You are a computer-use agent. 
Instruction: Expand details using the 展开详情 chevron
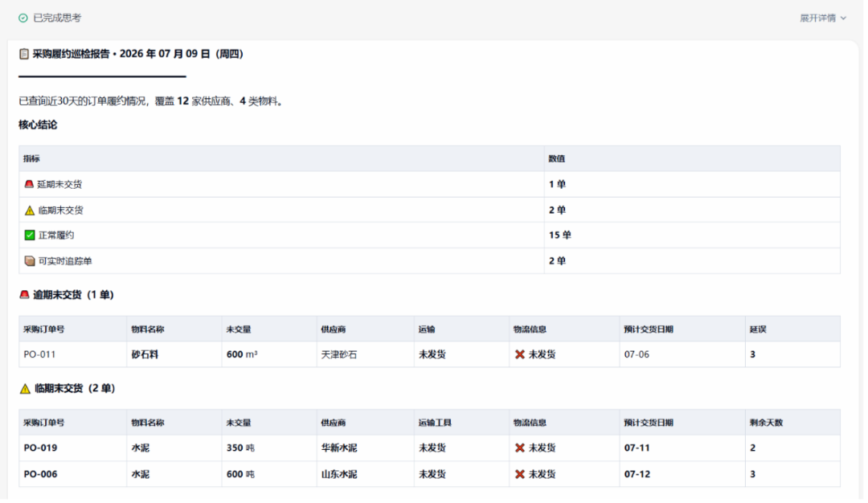point(843,18)
